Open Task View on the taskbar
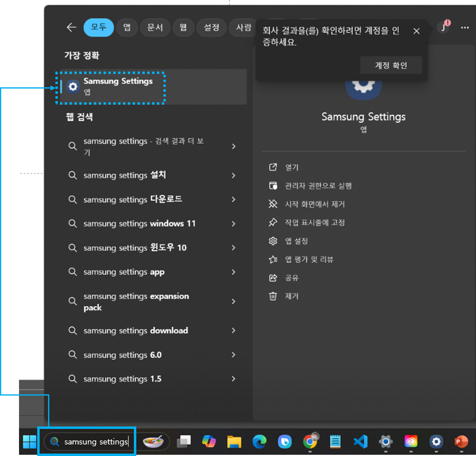This screenshot has height=456, width=476. tap(184, 441)
